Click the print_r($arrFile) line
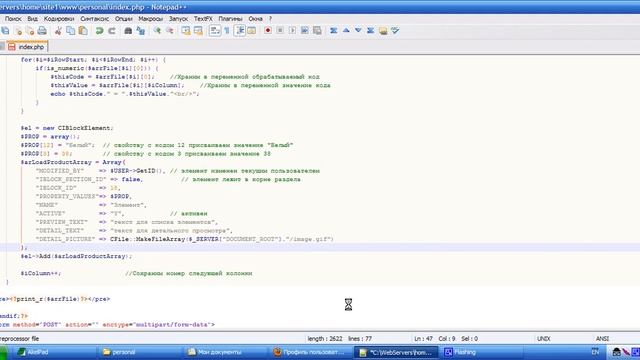Viewport: 640px width, 360px height. point(55,299)
